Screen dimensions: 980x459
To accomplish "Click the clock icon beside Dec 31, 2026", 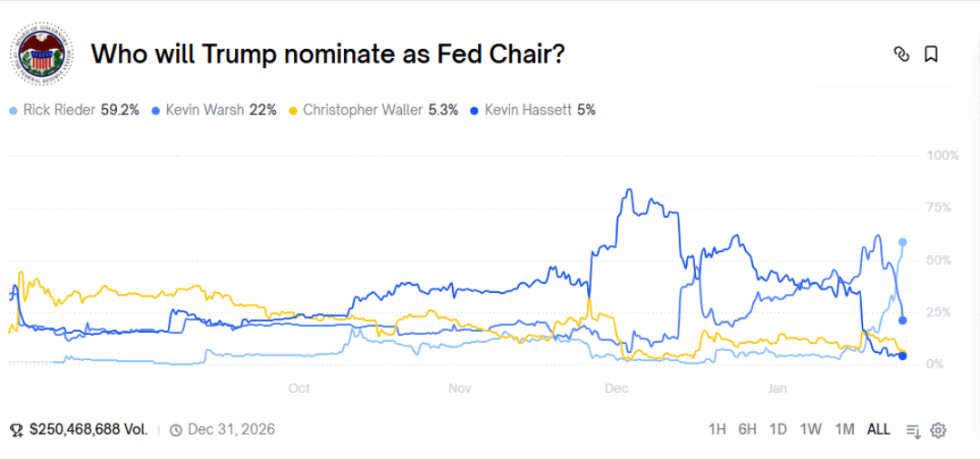I will (176, 429).
